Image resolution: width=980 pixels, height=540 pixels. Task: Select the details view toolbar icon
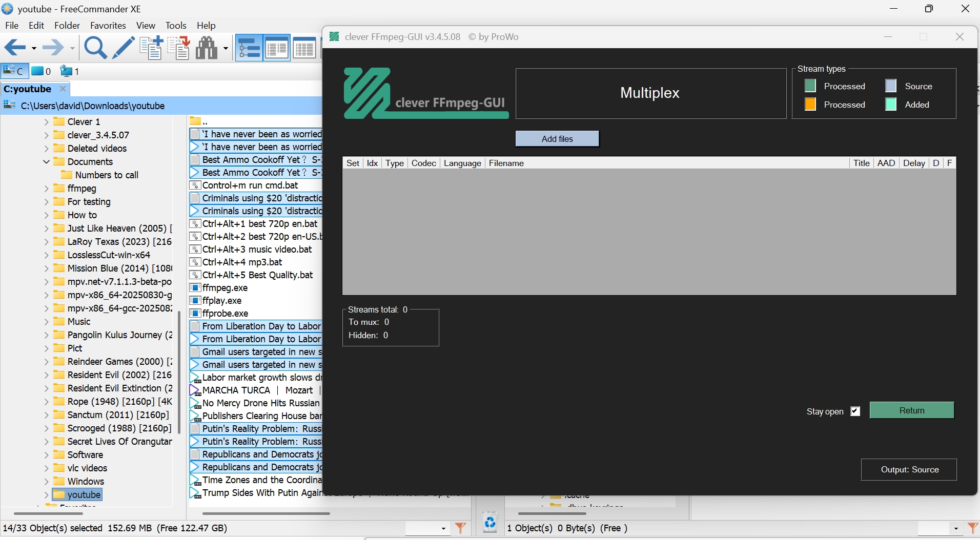(304, 48)
